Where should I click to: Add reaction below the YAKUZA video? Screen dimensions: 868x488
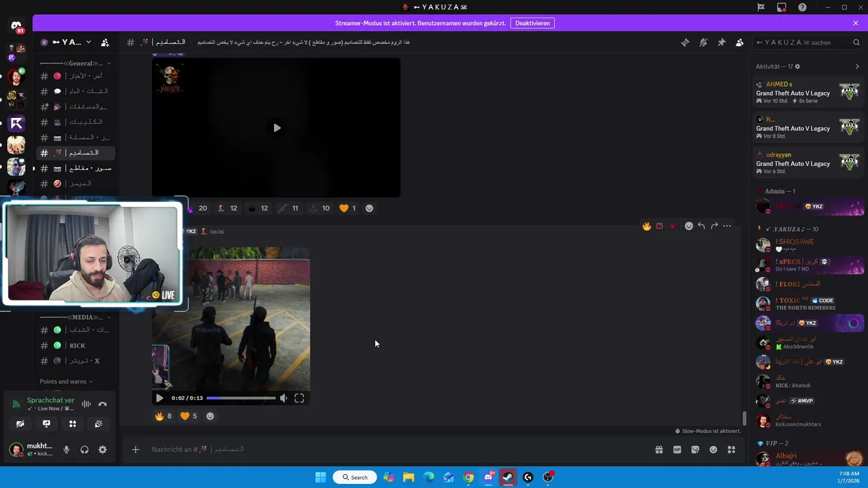370,208
